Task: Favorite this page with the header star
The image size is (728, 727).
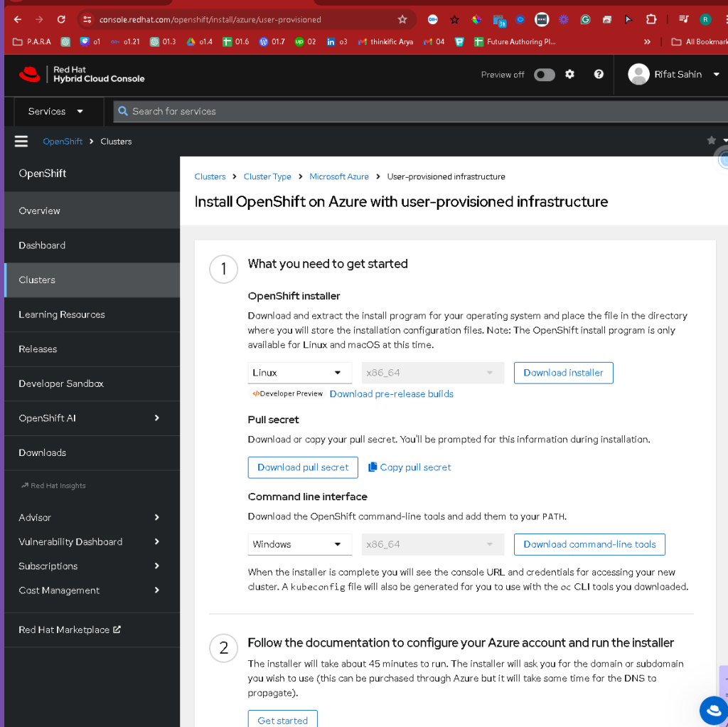Action: pos(711,140)
